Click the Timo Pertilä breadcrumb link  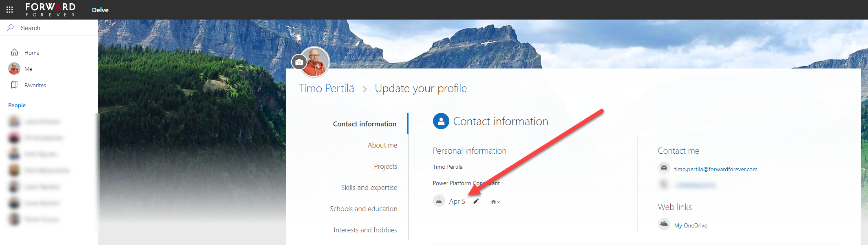326,88
